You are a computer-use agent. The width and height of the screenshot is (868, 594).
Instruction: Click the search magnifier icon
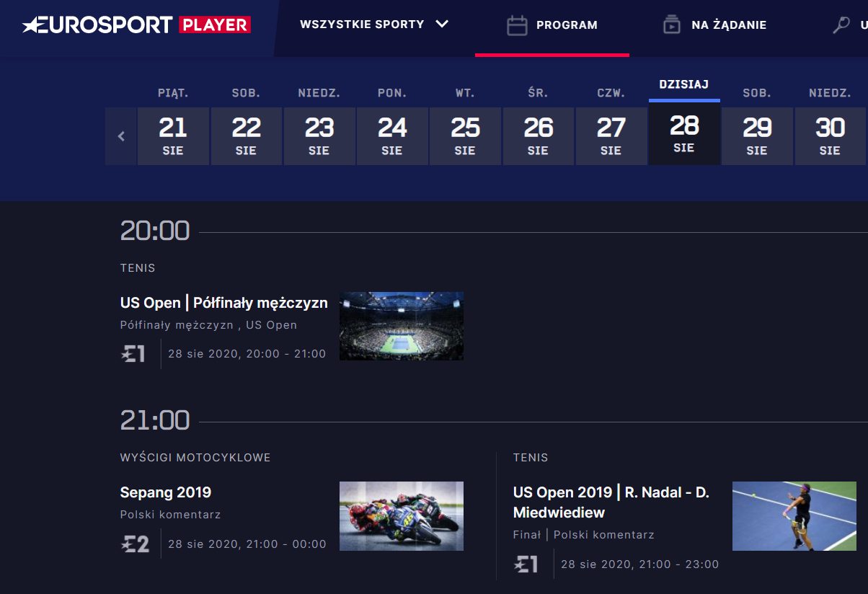[841, 25]
